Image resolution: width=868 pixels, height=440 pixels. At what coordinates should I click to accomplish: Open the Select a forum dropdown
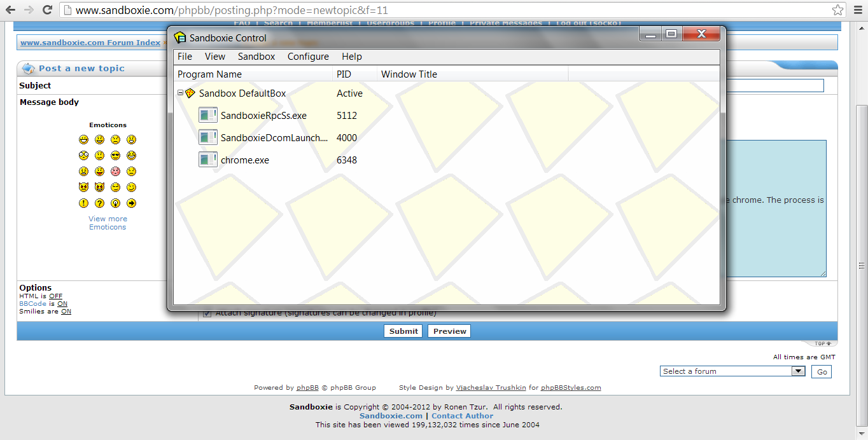coord(733,371)
